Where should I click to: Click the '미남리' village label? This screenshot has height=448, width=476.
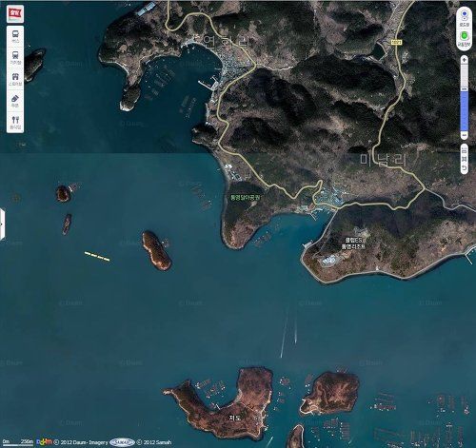[384, 160]
